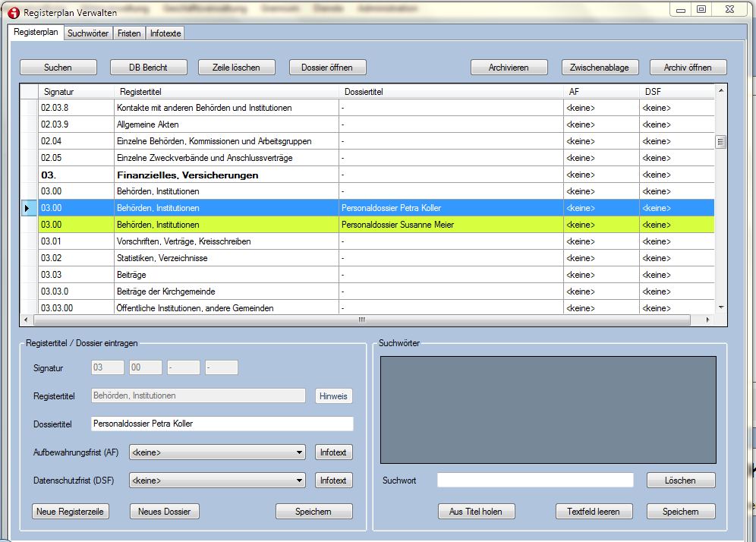Select the Infotexte tab
756x542 pixels.
(165, 33)
